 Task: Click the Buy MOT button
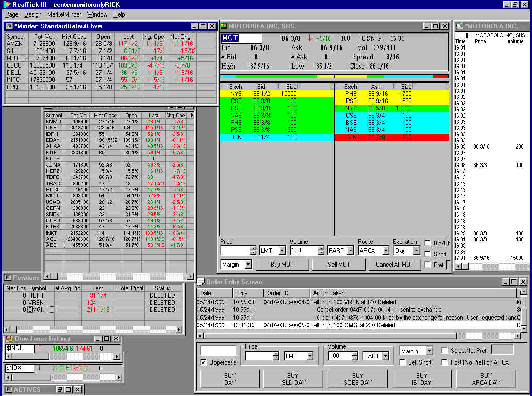pyautogui.click(x=282, y=265)
